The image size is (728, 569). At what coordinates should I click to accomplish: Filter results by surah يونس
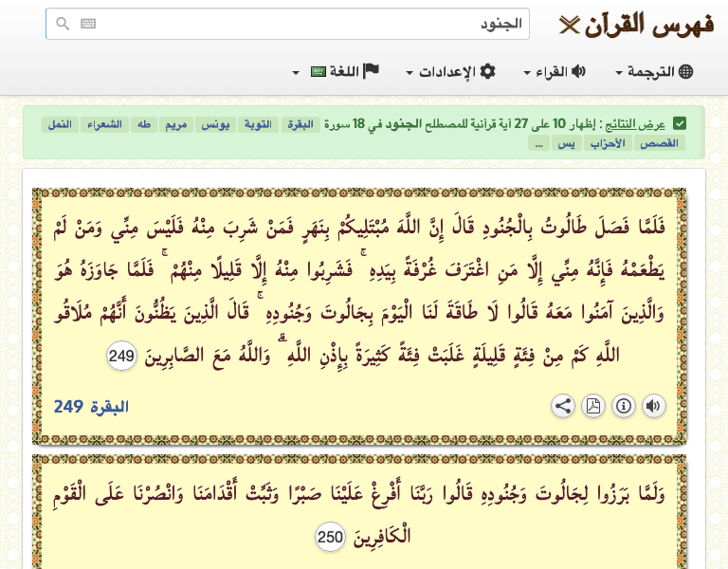[216, 124]
